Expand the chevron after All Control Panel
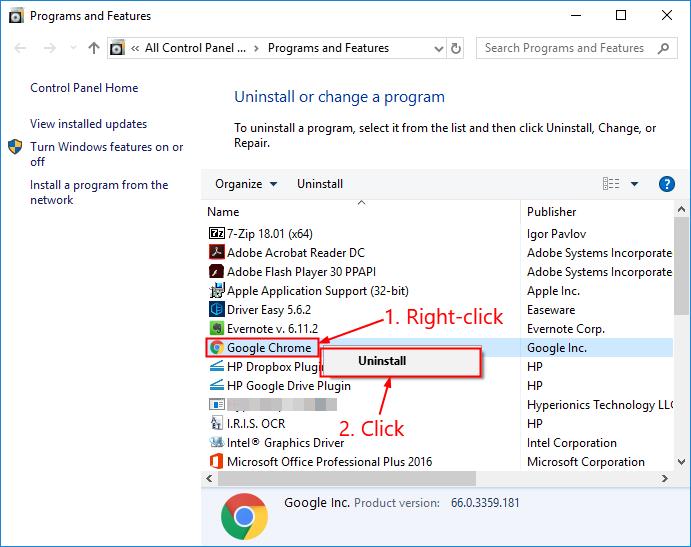 (256, 48)
